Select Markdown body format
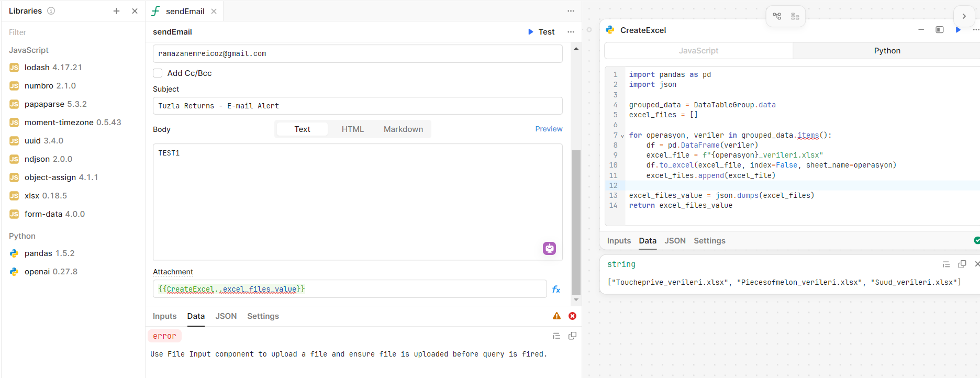 (403, 129)
